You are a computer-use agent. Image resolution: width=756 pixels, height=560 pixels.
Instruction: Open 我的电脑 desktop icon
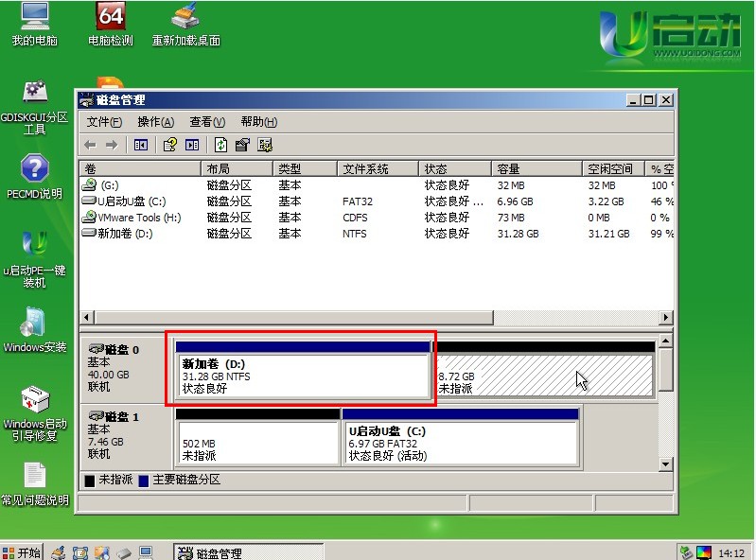[34, 24]
